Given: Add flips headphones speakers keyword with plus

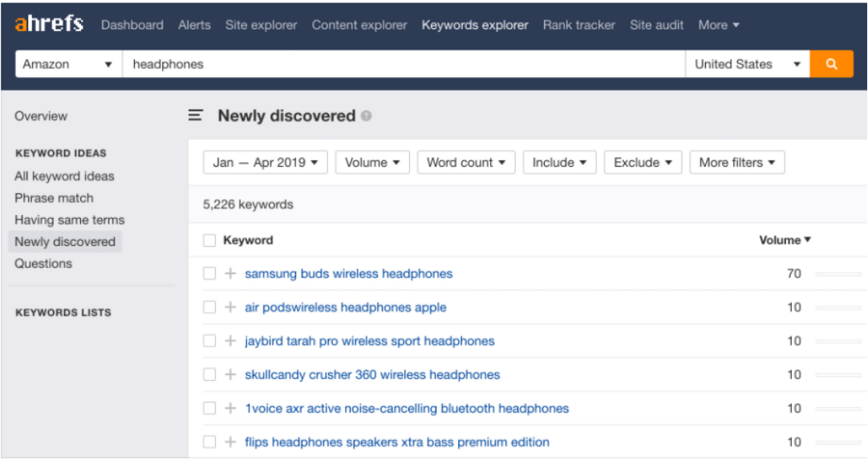Looking at the screenshot, I should (230, 443).
